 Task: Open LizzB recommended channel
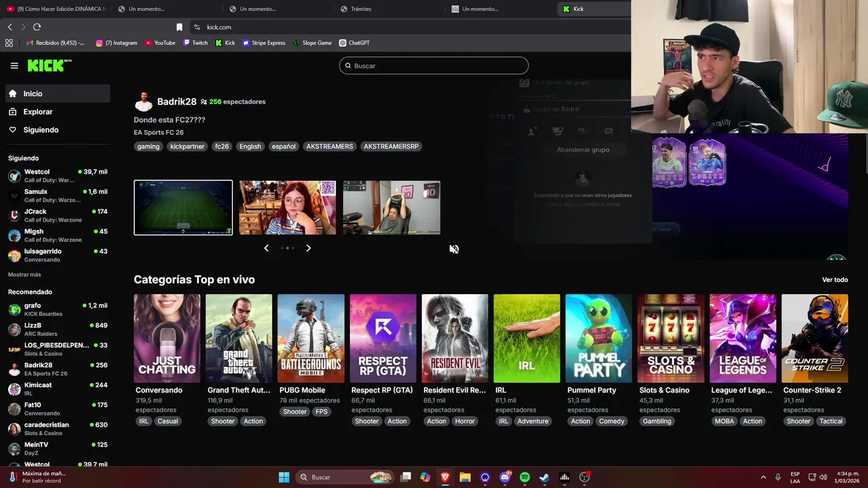coord(58,329)
